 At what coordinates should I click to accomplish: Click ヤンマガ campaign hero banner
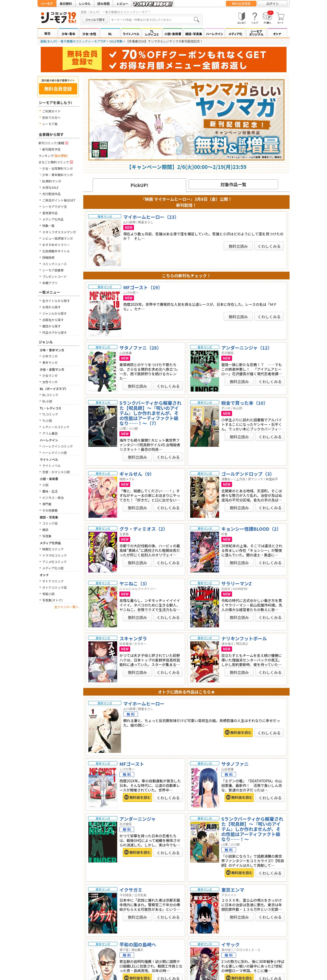coord(186,120)
